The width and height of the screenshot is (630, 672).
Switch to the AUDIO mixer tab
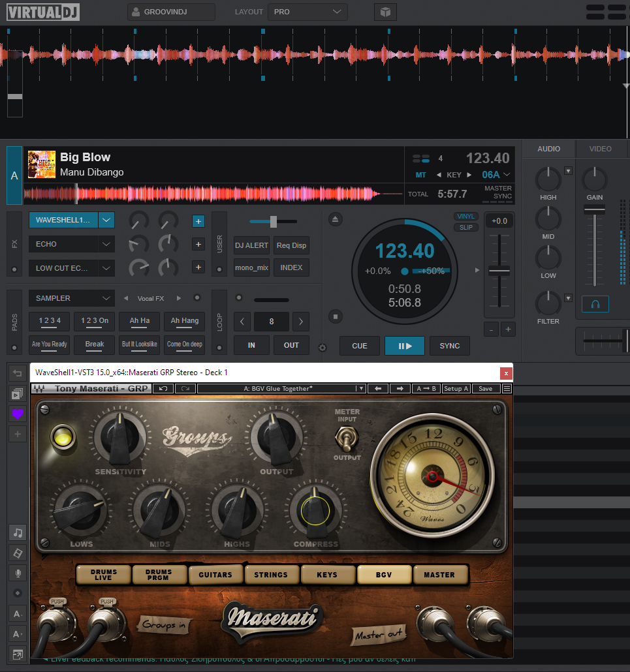pos(549,149)
